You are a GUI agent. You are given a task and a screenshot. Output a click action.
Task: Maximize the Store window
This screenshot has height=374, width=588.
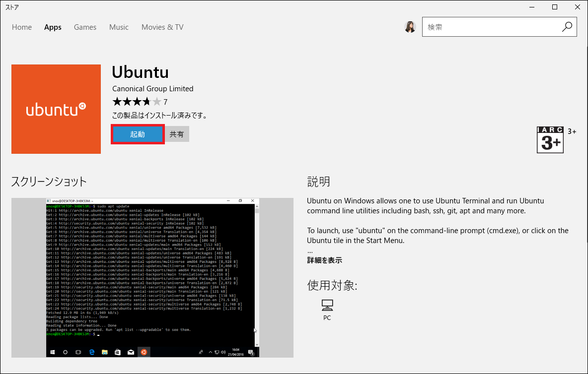[x=555, y=7]
